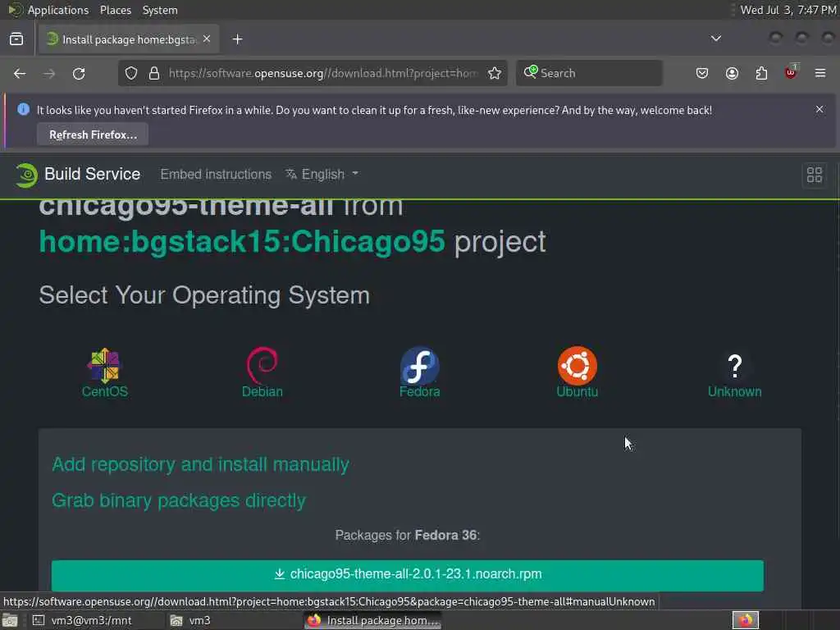The height and width of the screenshot is (630, 840).
Task: Click the openSUSE Build Service logo
Action: click(x=78, y=174)
